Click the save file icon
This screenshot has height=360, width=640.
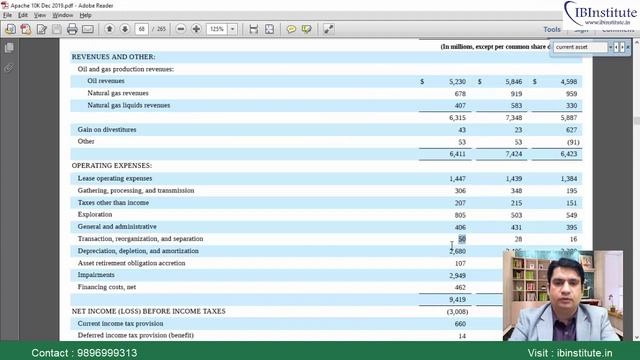[x=57, y=29]
